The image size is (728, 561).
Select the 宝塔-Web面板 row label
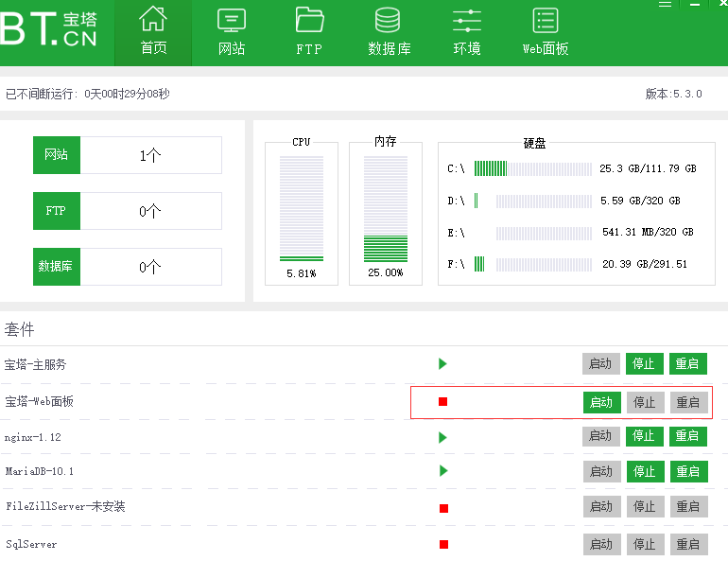point(39,402)
